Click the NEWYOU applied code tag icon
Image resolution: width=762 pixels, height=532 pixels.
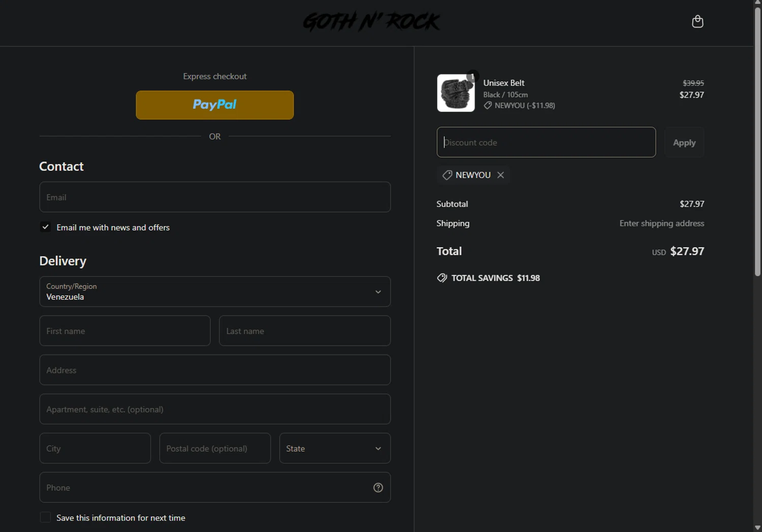pyautogui.click(x=447, y=175)
